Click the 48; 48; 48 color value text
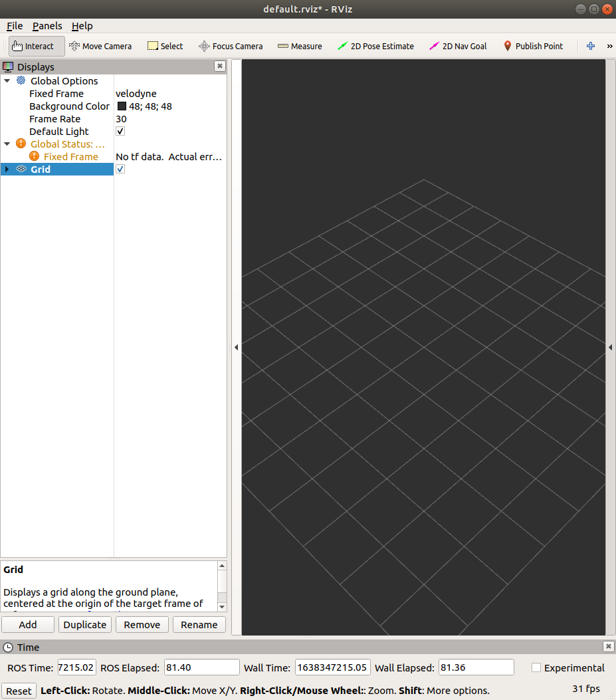 (150, 106)
